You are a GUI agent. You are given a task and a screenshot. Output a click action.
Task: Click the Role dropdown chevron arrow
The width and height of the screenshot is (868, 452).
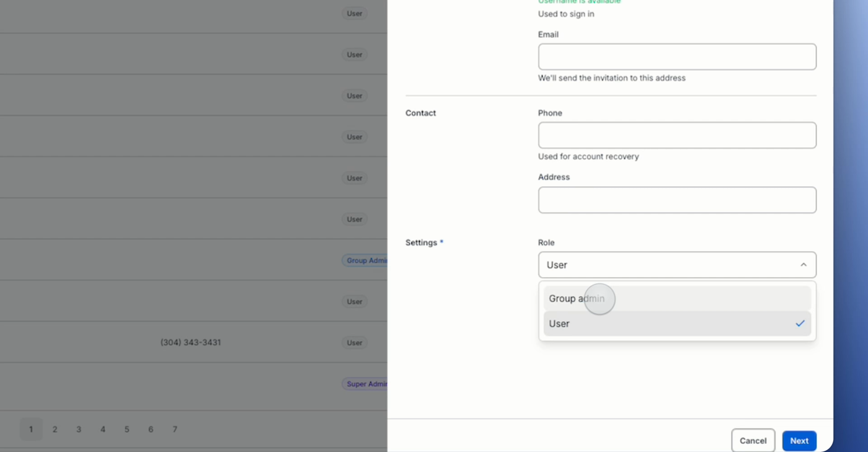(x=804, y=265)
